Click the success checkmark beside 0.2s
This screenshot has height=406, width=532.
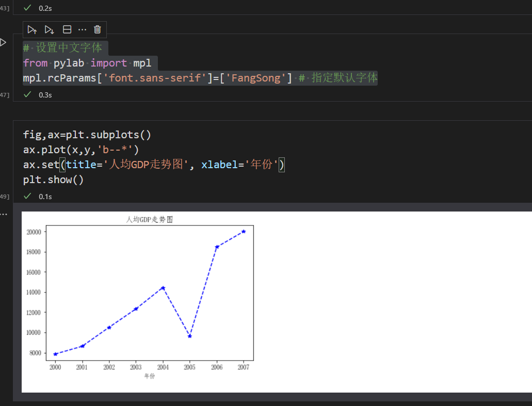(27, 8)
